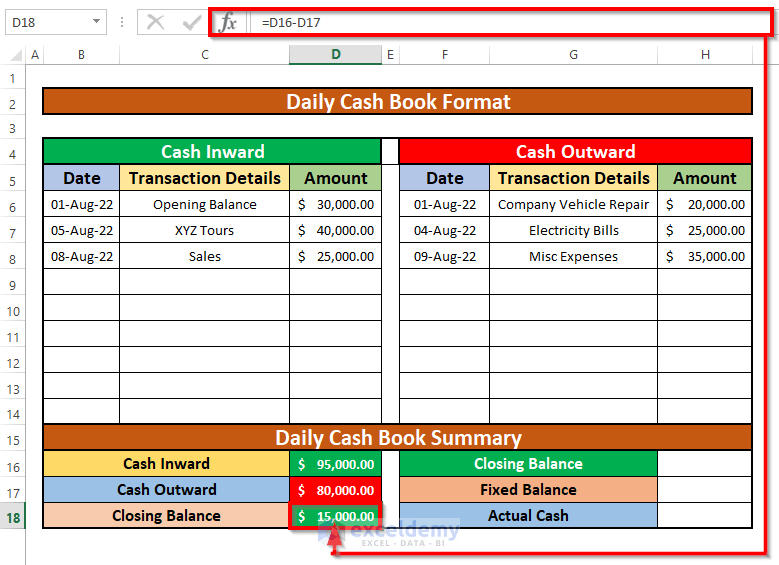The height and width of the screenshot is (565, 779).
Task: Select the 05-Aug-22 date cell
Action: 81,230
